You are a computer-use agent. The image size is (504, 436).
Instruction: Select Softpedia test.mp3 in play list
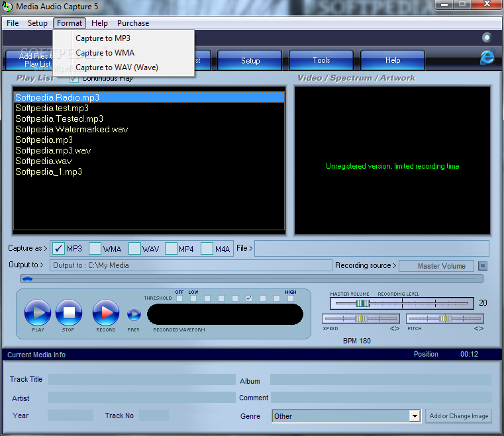149,108
